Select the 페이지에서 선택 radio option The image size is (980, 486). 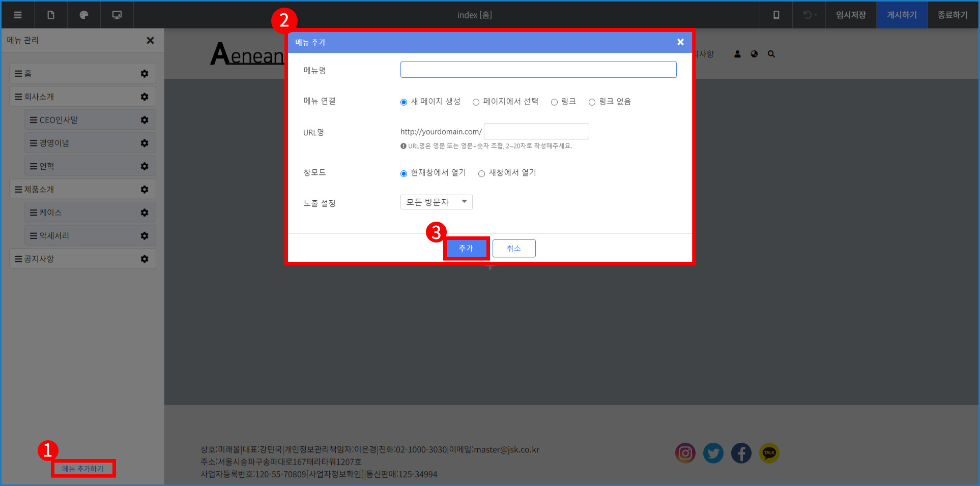476,102
